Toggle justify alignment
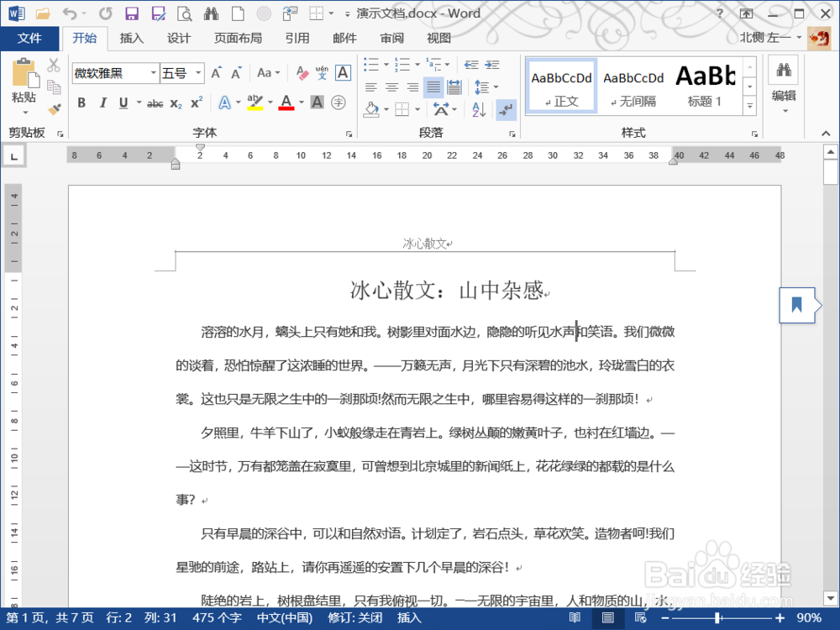The image size is (840, 630). tap(433, 87)
